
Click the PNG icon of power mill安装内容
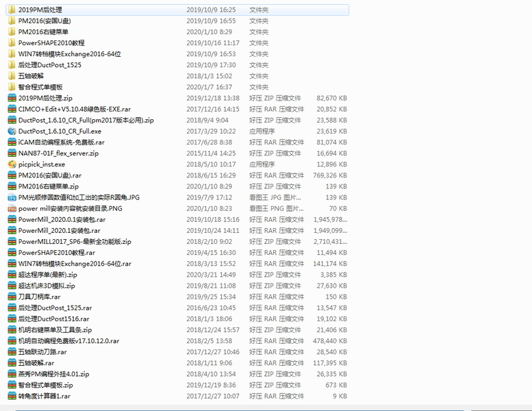coord(12,208)
